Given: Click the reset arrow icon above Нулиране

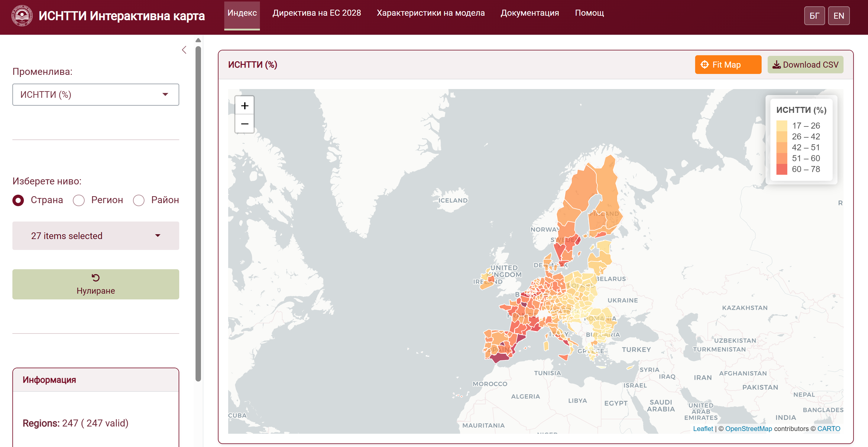Looking at the screenshot, I should (96, 278).
